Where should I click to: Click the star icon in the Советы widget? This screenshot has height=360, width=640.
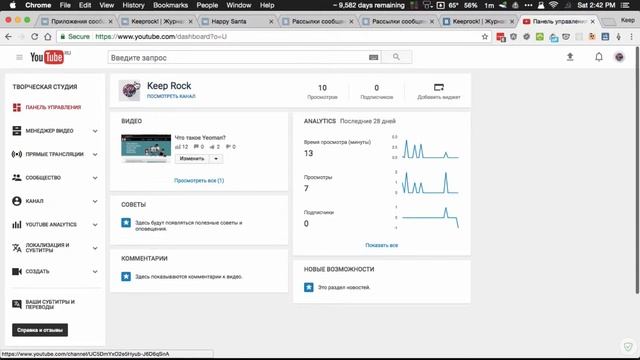click(126, 222)
